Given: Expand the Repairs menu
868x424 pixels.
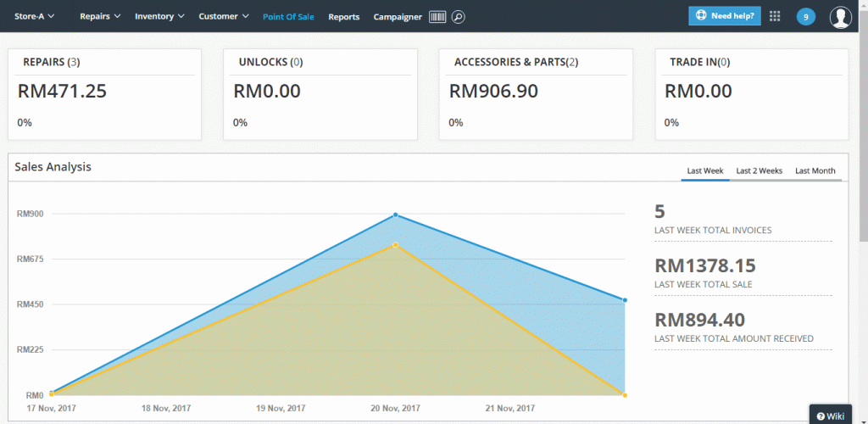Looking at the screenshot, I should point(100,16).
